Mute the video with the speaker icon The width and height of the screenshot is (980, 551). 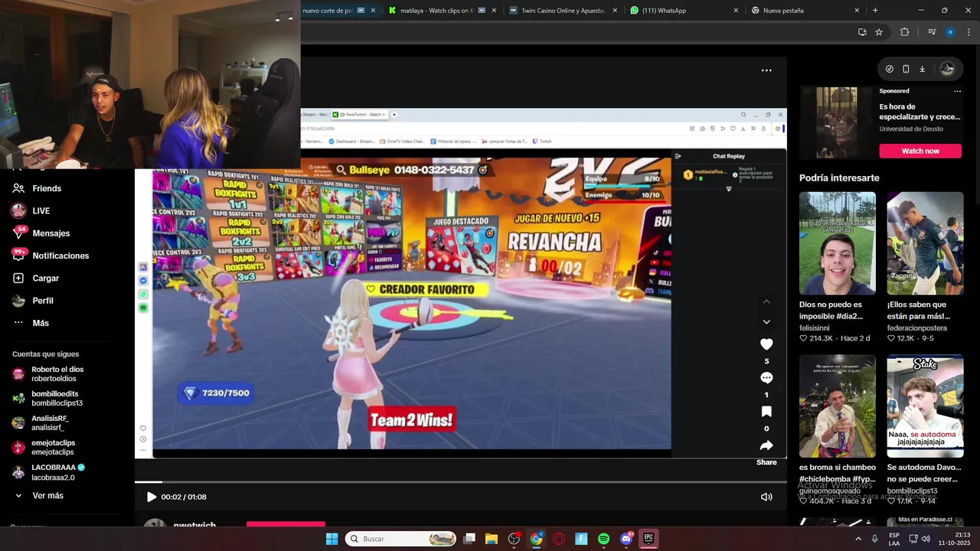pos(766,497)
